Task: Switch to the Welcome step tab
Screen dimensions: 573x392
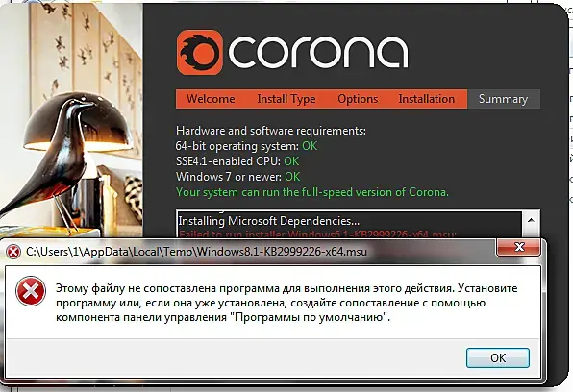Action: pos(211,99)
